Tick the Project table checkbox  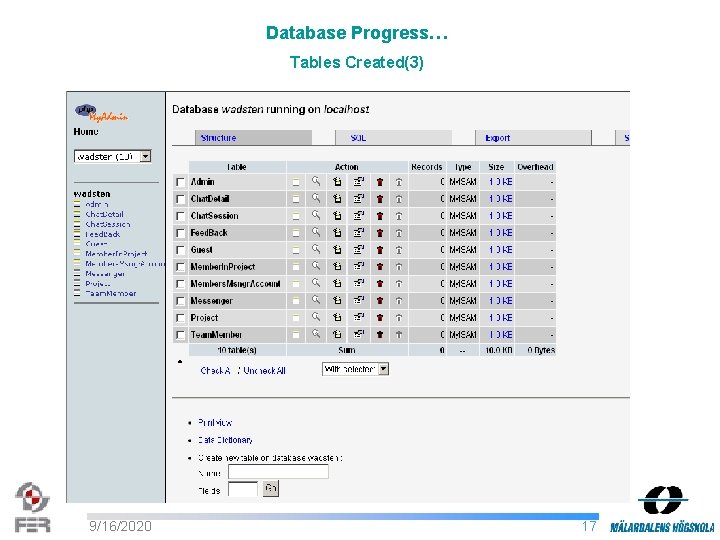pos(180,318)
